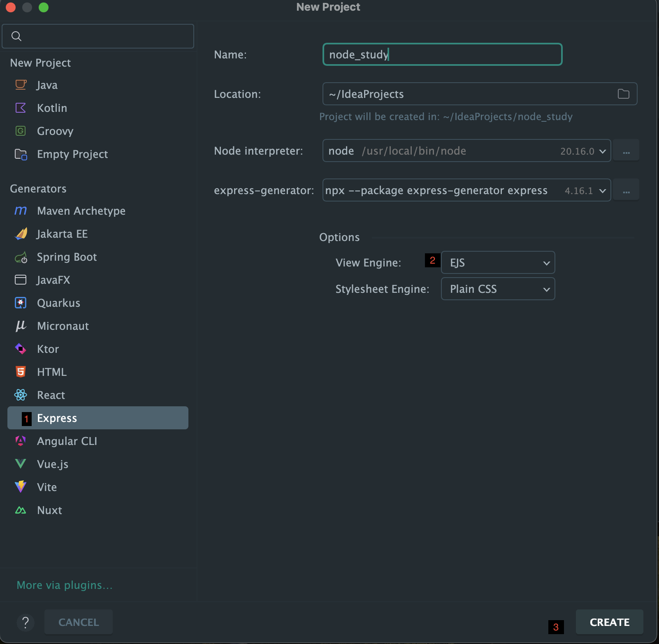
Task: Select the Express generator
Action: [98, 418]
